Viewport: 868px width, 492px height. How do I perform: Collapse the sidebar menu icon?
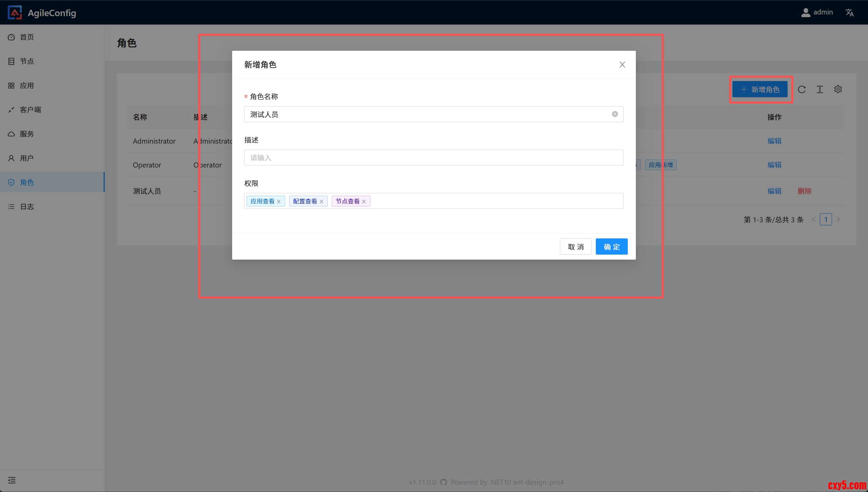click(11, 480)
